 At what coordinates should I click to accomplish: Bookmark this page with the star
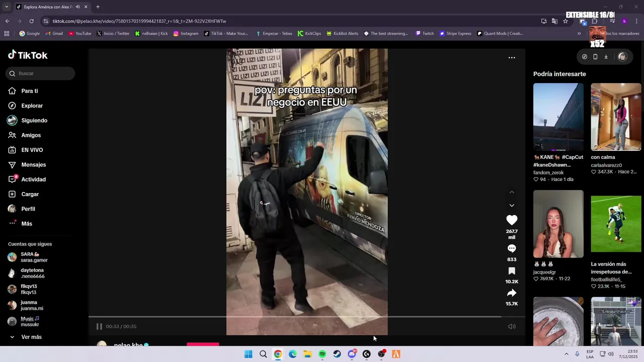(x=566, y=21)
